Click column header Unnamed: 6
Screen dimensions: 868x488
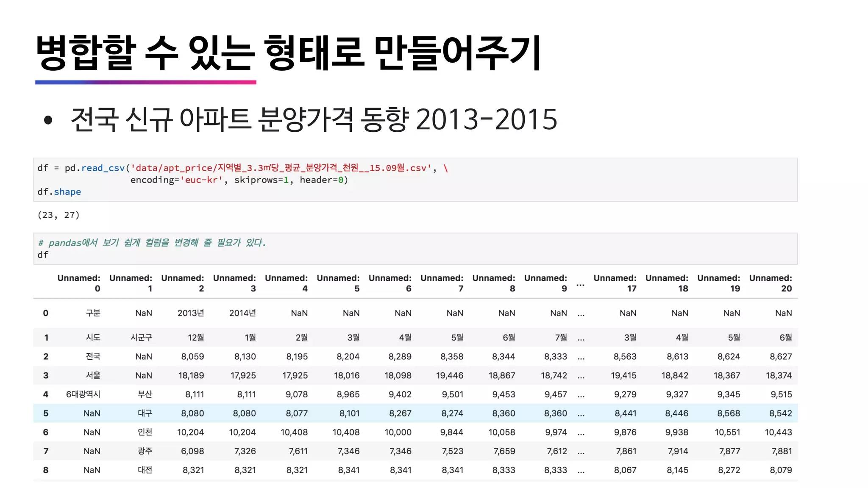click(x=390, y=283)
